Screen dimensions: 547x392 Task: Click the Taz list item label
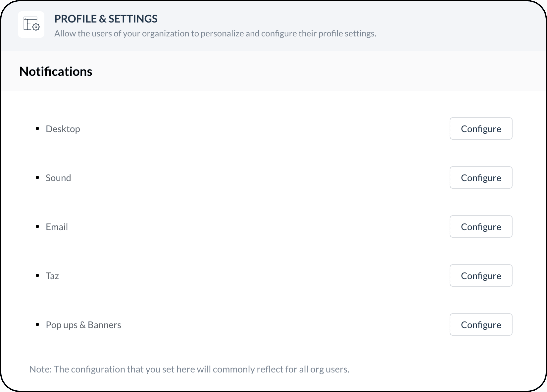point(52,276)
